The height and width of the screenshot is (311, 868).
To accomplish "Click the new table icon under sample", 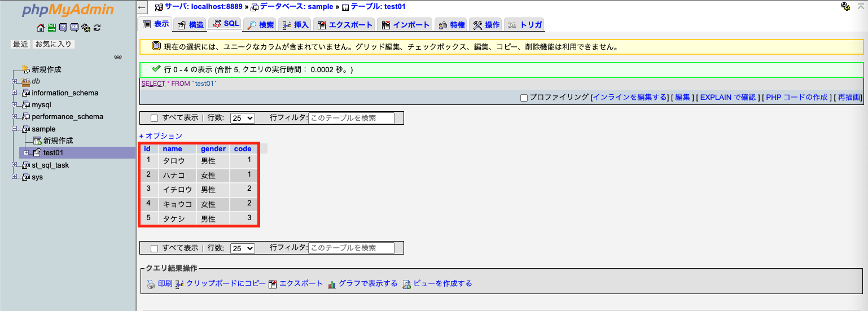I will 37,141.
